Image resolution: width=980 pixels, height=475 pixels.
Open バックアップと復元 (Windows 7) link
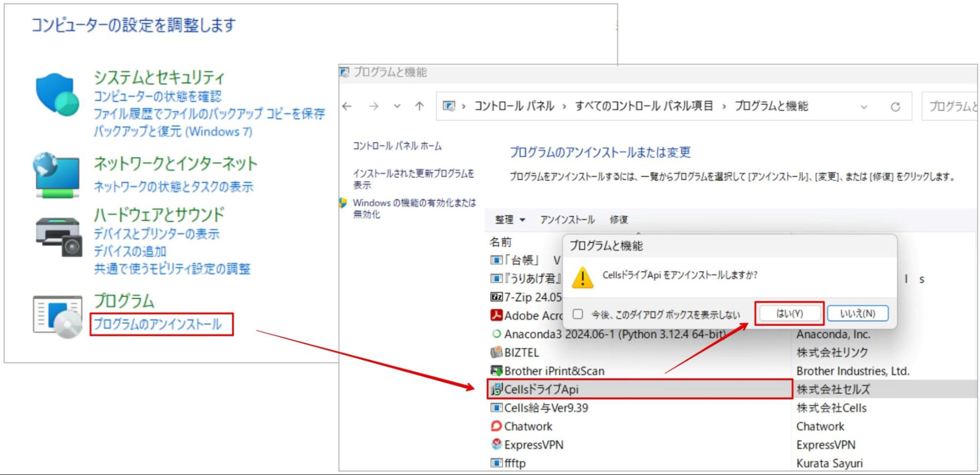(x=173, y=131)
